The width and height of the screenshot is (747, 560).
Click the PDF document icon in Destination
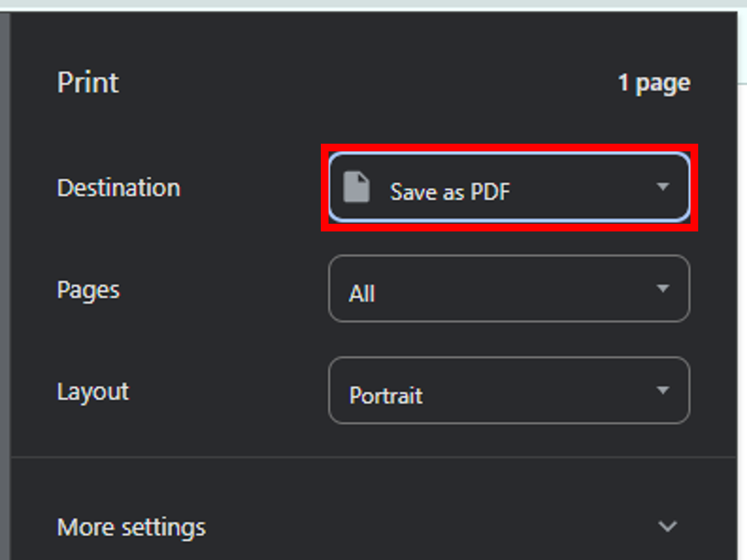(x=356, y=187)
